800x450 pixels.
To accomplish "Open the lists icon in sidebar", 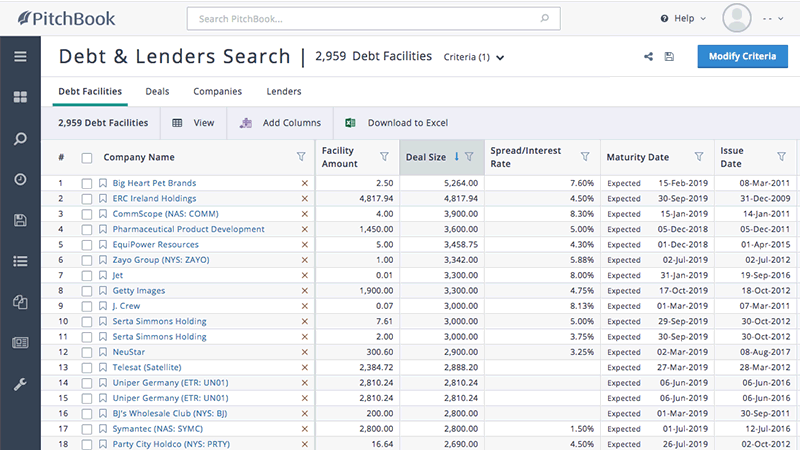I will tap(20, 261).
